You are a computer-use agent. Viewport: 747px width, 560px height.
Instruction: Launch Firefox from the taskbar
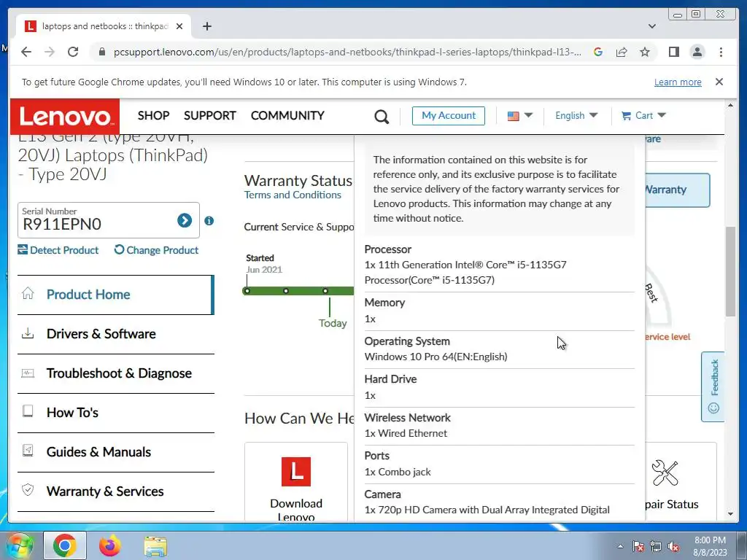[109, 545]
